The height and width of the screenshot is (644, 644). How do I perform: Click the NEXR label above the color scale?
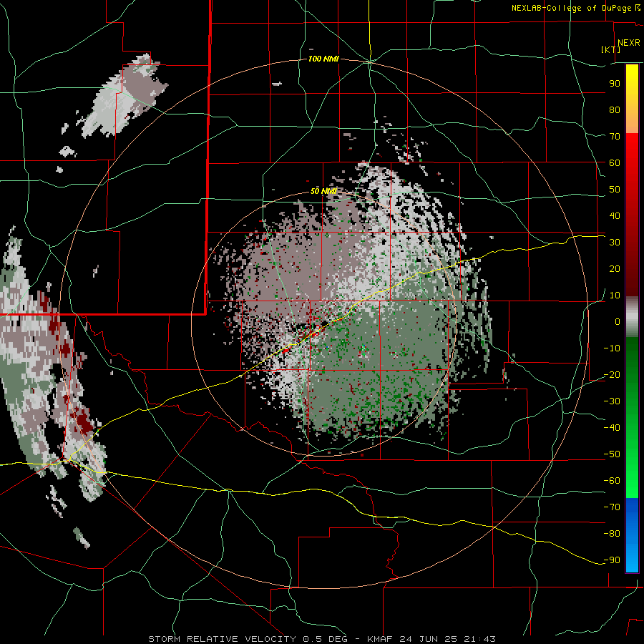628,43
